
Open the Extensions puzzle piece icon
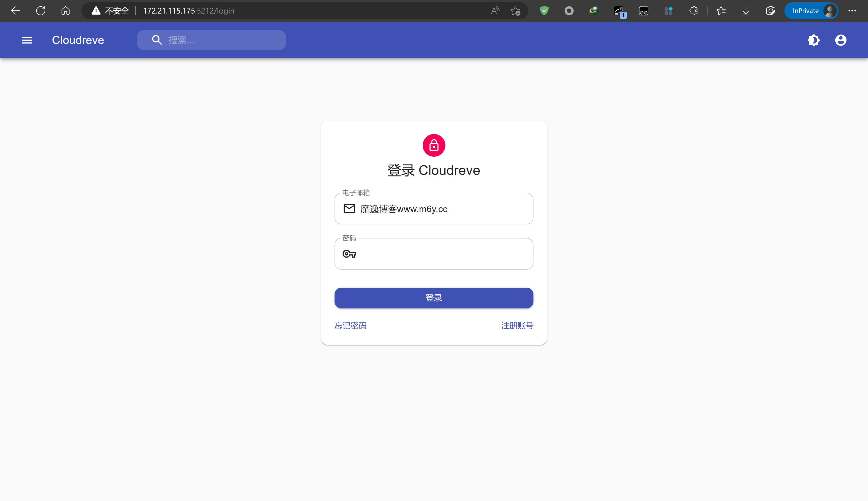point(693,11)
